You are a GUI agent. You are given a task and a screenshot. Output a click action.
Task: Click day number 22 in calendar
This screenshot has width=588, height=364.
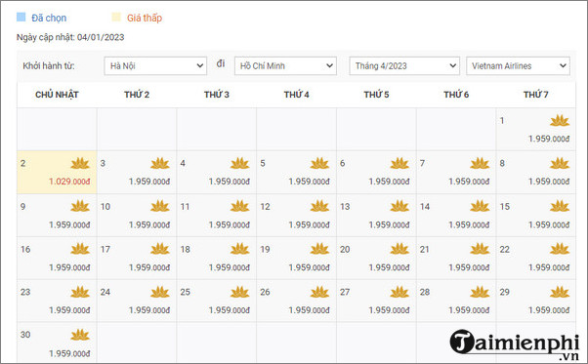(x=505, y=250)
